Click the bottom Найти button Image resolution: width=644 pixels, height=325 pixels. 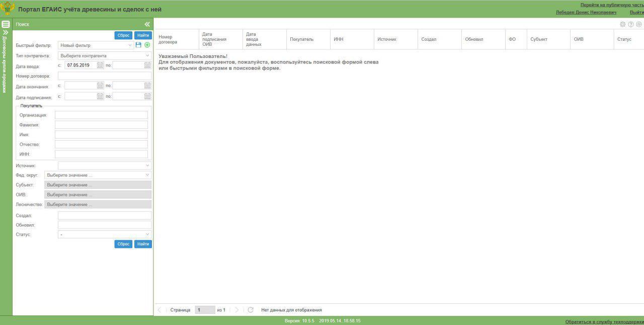click(x=143, y=244)
